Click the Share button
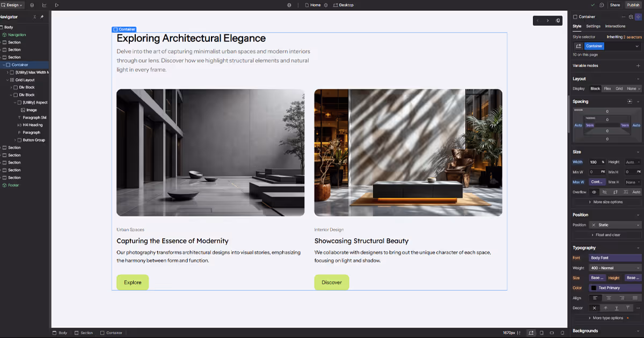The image size is (644, 338). coord(615,5)
